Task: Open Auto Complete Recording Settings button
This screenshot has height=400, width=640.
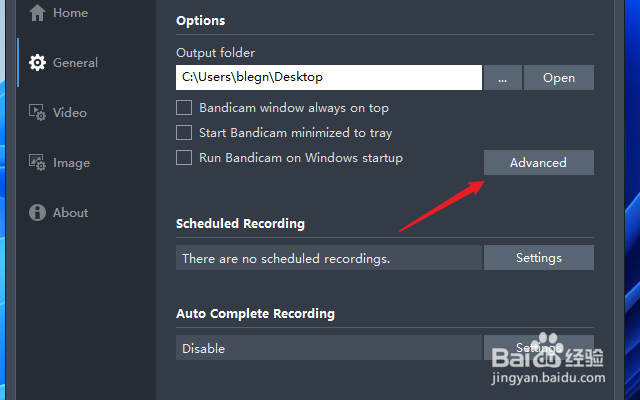Action: pyautogui.click(x=538, y=348)
